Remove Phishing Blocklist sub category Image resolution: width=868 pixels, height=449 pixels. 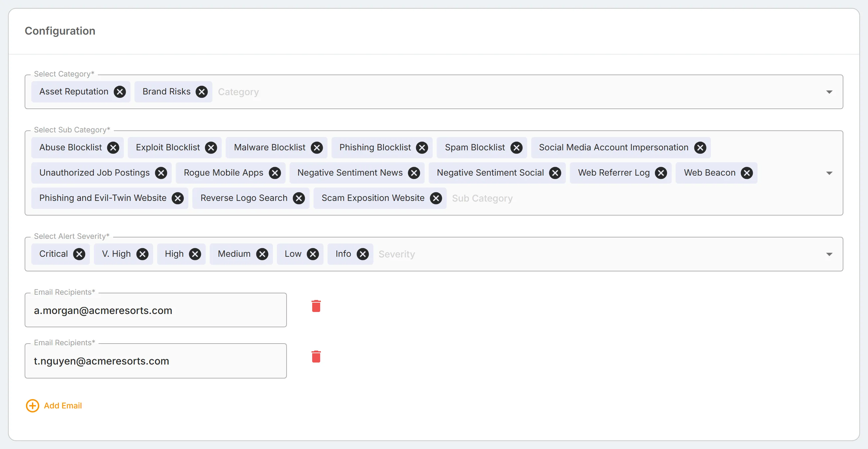point(422,148)
